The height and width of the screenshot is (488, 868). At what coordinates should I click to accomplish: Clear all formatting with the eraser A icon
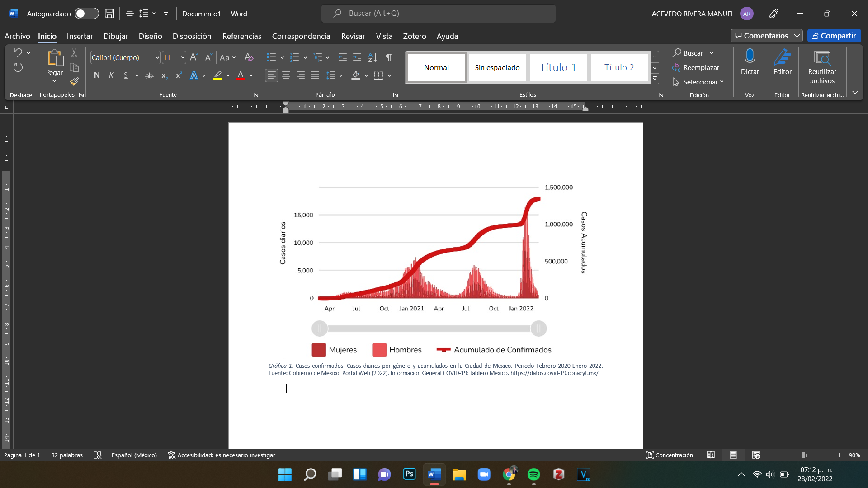[249, 57]
